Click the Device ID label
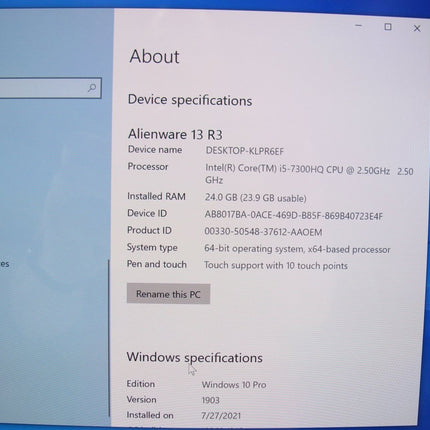 (x=147, y=213)
